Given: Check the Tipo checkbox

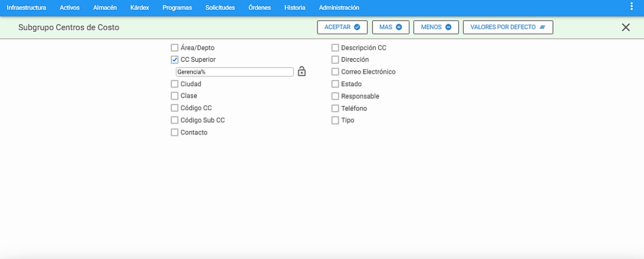Looking at the screenshot, I should pos(335,121).
